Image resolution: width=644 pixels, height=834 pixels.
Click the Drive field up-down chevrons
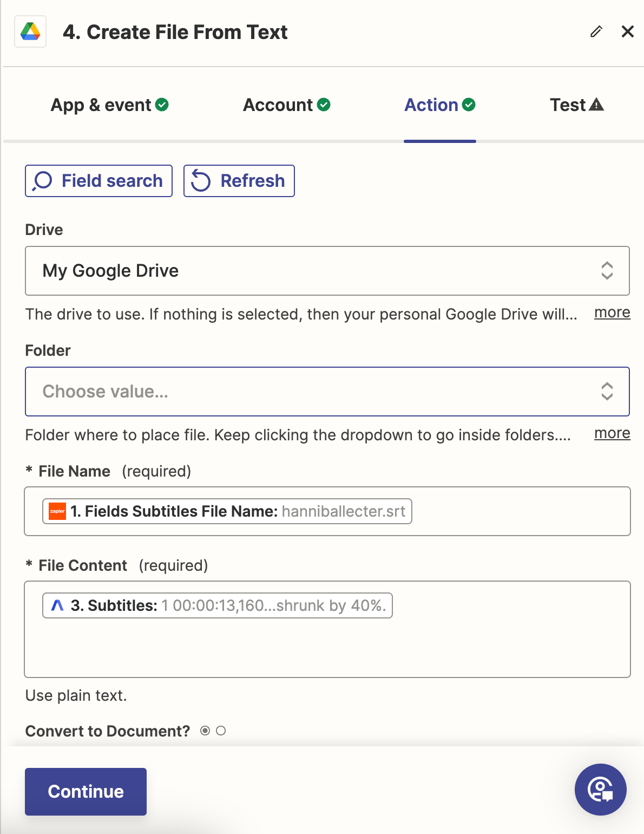(x=607, y=271)
